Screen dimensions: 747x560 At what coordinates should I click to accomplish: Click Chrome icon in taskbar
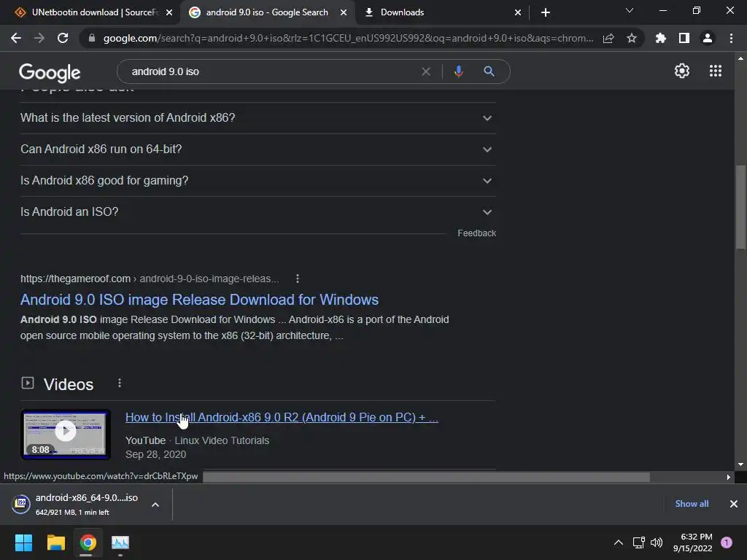click(x=88, y=542)
